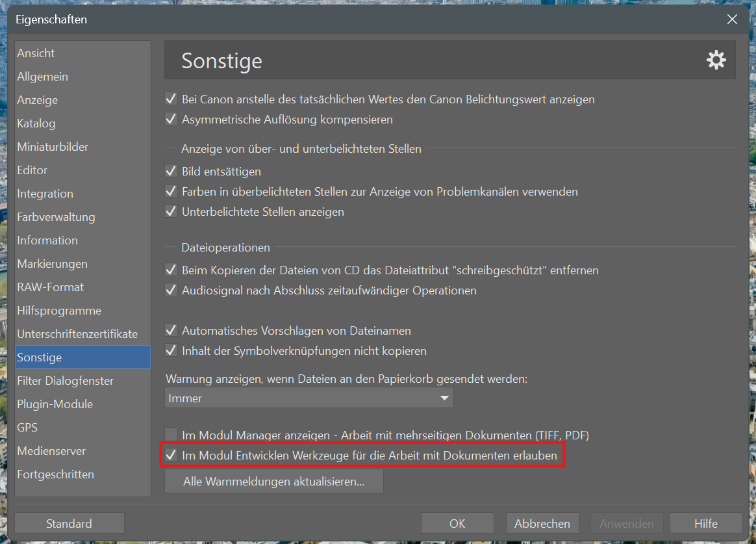Confirm settings with the OK button
756x544 pixels.
click(x=457, y=523)
